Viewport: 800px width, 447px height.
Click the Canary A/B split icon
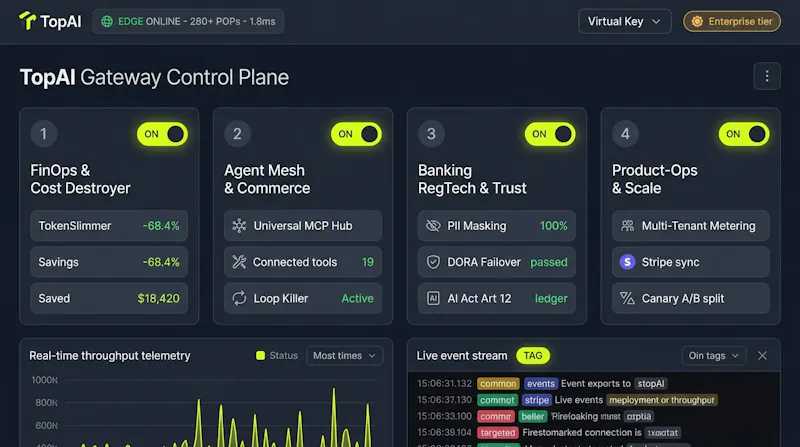(627, 298)
